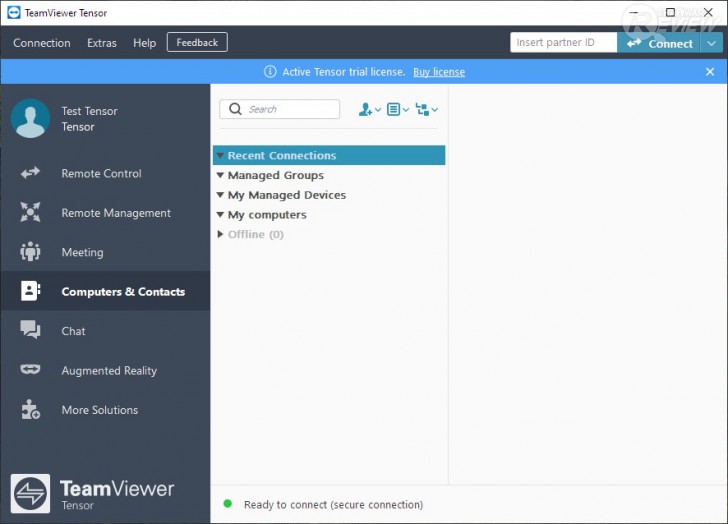Maximize the TeamViewer Tensor window
This screenshot has width=728, height=524.
coord(670,12)
